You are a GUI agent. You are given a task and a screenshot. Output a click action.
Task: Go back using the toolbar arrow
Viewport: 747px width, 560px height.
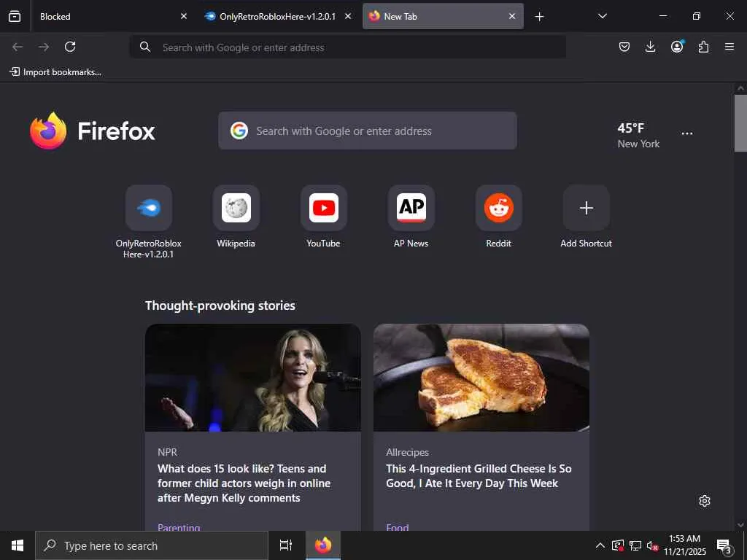18,47
